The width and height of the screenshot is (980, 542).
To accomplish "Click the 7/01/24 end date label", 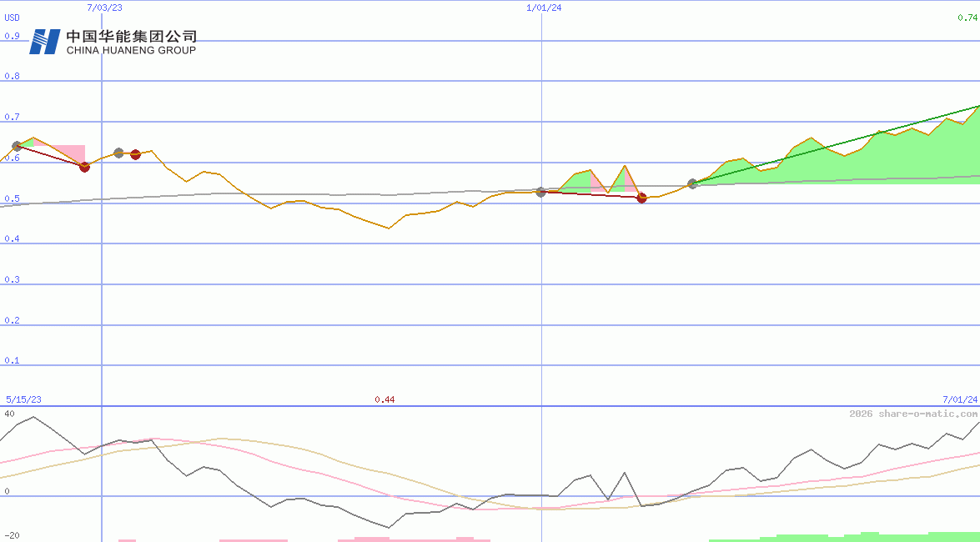I will [x=960, y=399].
